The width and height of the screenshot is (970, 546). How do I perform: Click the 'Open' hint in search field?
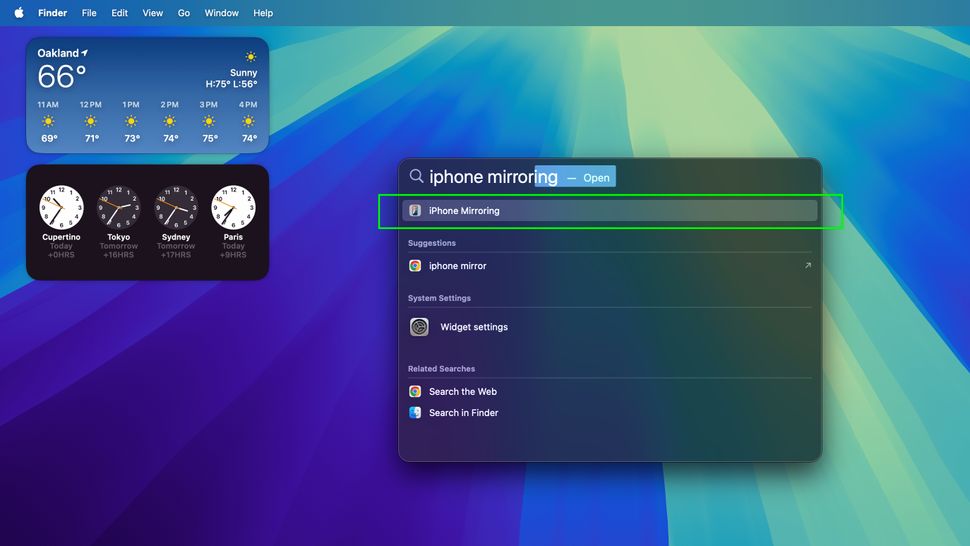pos(596,178)
